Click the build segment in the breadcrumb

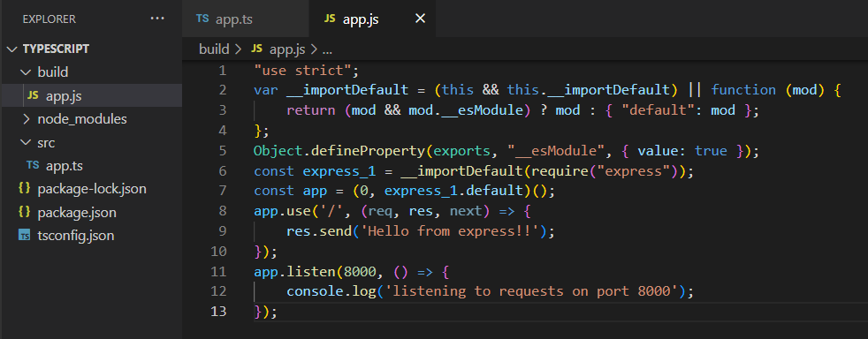pos(214,49)
